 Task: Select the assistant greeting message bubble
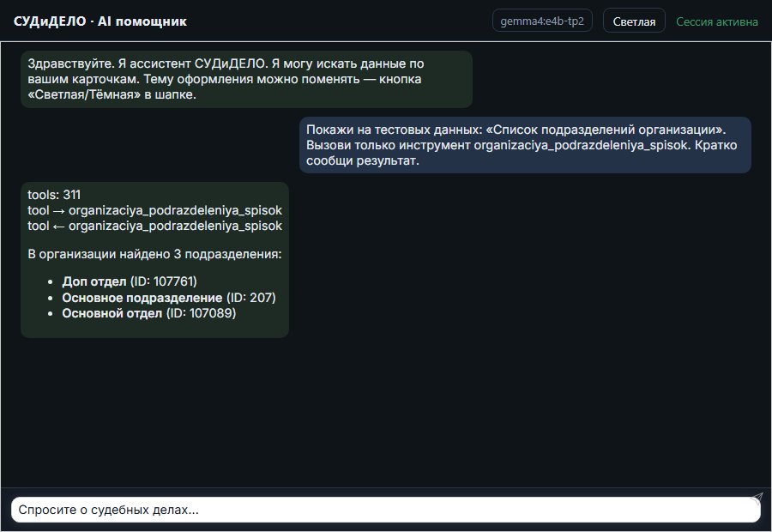coord(246,79)
